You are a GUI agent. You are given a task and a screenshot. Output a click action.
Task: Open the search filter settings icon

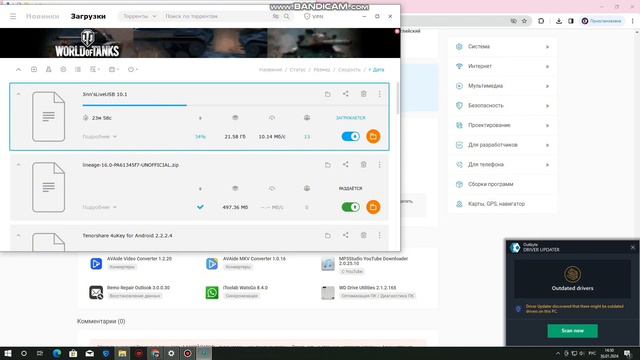click(276, 16)
